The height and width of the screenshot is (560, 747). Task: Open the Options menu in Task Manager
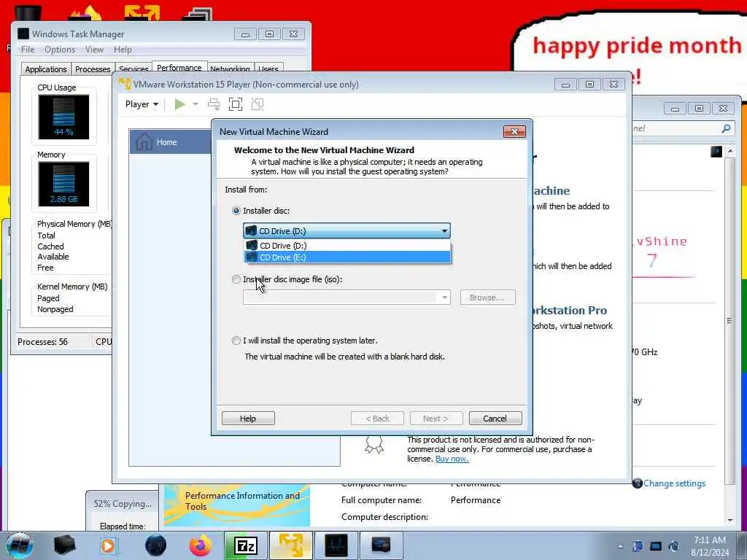(x=60, y=50)
